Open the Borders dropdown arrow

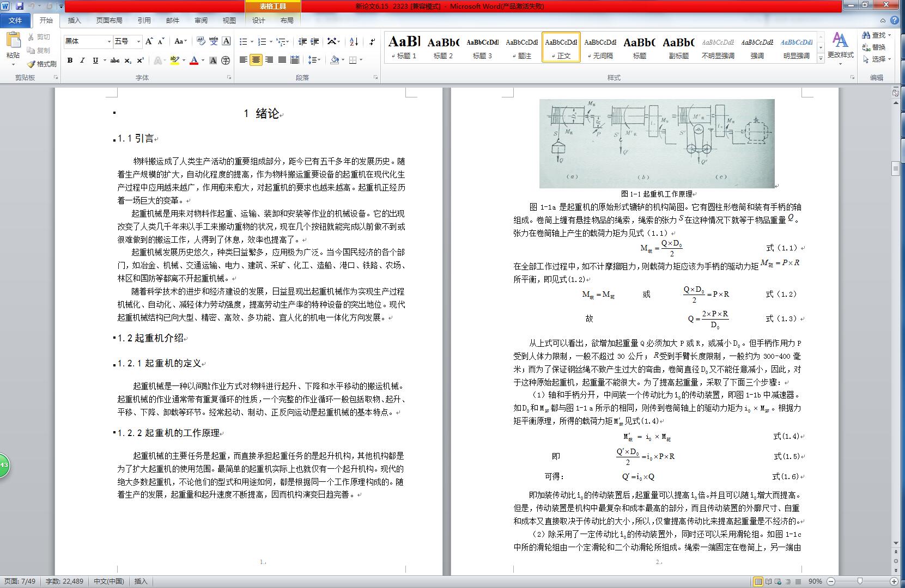point(361,60)
